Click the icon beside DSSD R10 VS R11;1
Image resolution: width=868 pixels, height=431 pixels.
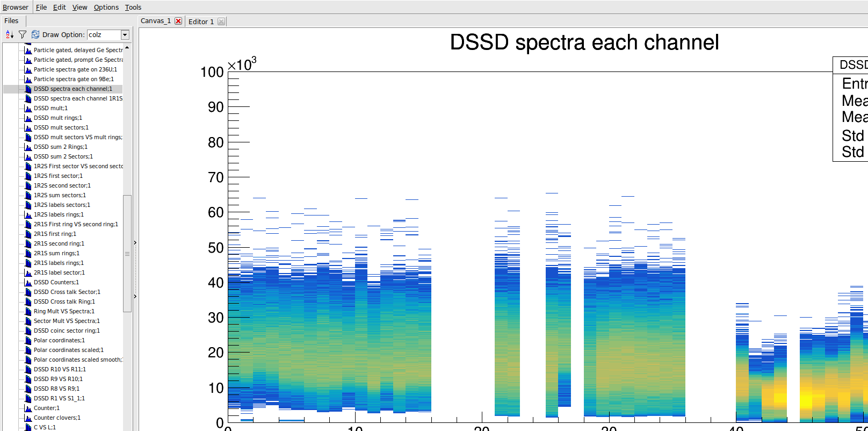pos(28,370)
